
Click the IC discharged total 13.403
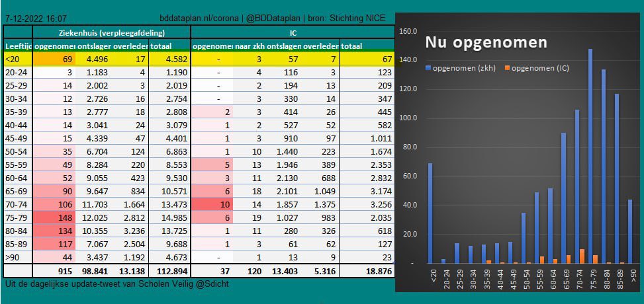coord(285,271)
